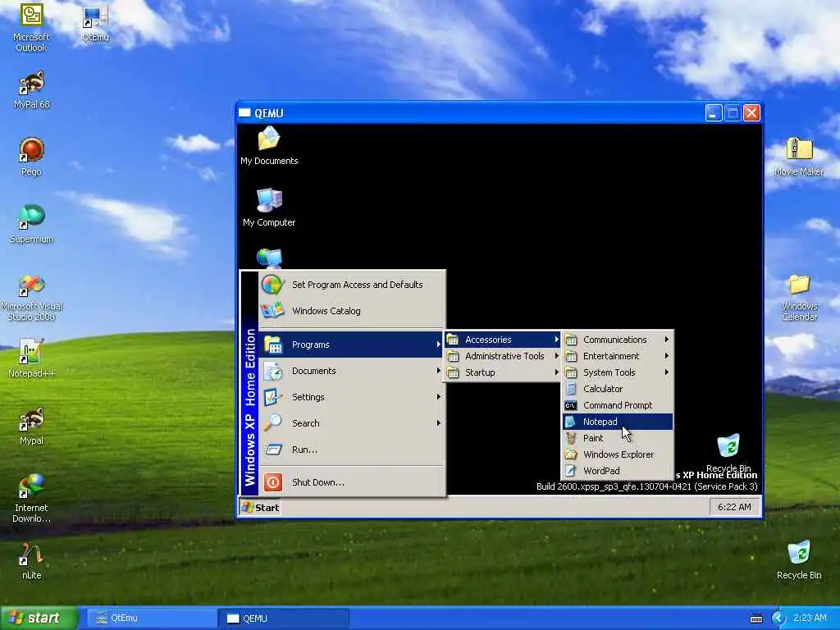Viewport: 840px width, 630px height.
Task: Expand the Settings submenu arrow
Action: (438, 397)
